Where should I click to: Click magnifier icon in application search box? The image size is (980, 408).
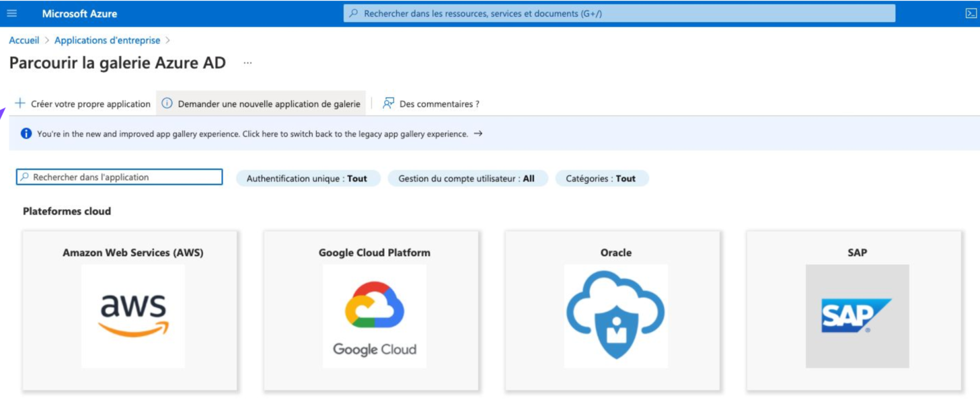click(25, 177)
